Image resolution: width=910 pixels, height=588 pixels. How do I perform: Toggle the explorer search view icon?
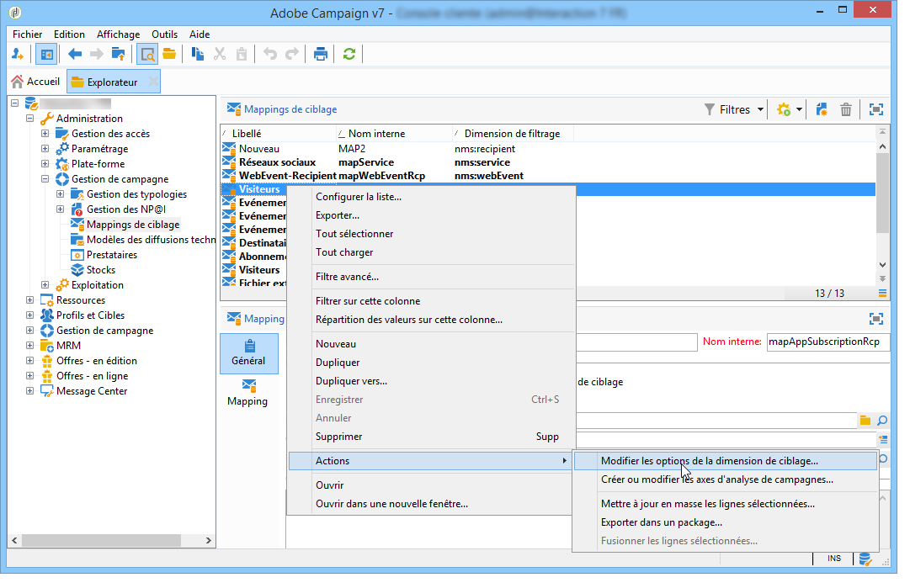(x=147, y=55)
